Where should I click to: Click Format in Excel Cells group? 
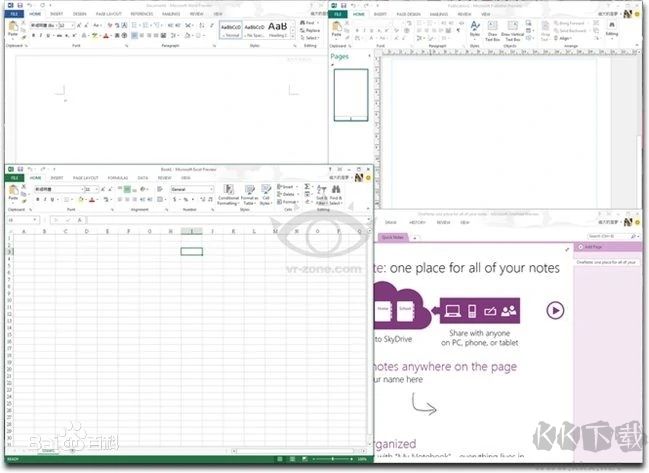coord(287,202)
